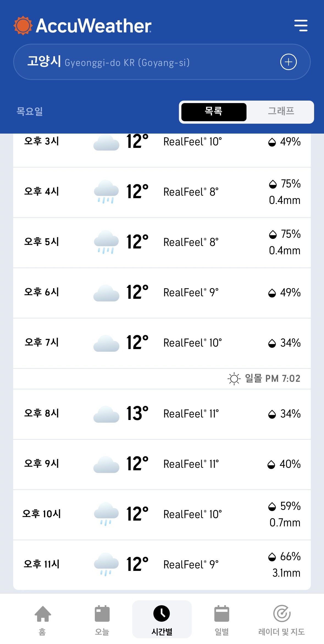
Task: Switch to graph view (그래프)
Action: tap(281, 112)
